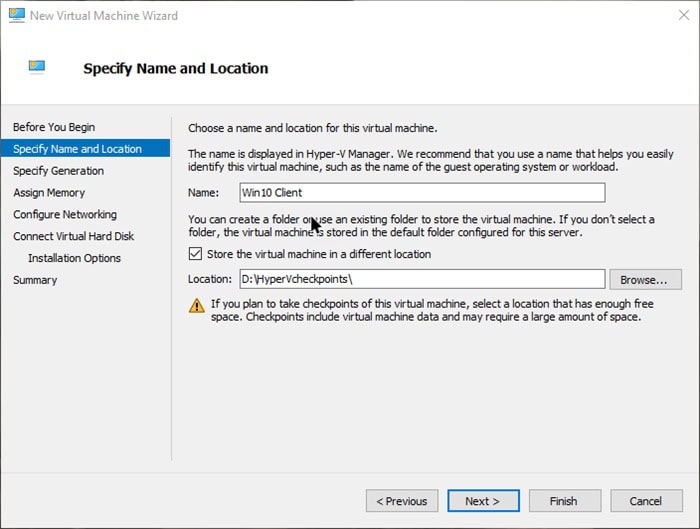Viewport: 700px width, 529px height.
Task: Open the Connect Virtual Hard Disk step
Action: (73, 237)
